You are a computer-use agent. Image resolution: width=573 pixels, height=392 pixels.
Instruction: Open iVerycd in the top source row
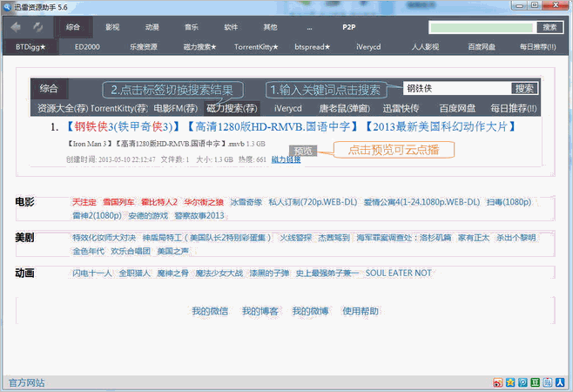(x=368, y=47)
